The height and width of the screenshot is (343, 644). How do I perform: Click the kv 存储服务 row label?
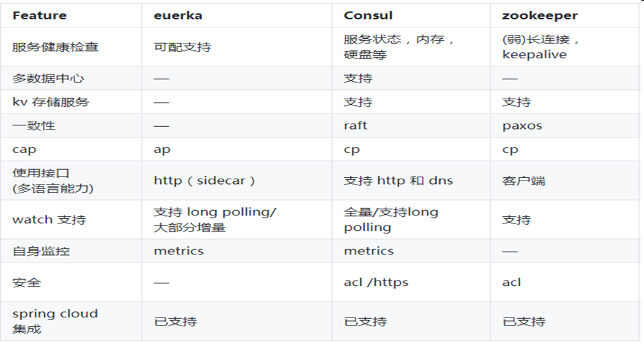[50, 102]
